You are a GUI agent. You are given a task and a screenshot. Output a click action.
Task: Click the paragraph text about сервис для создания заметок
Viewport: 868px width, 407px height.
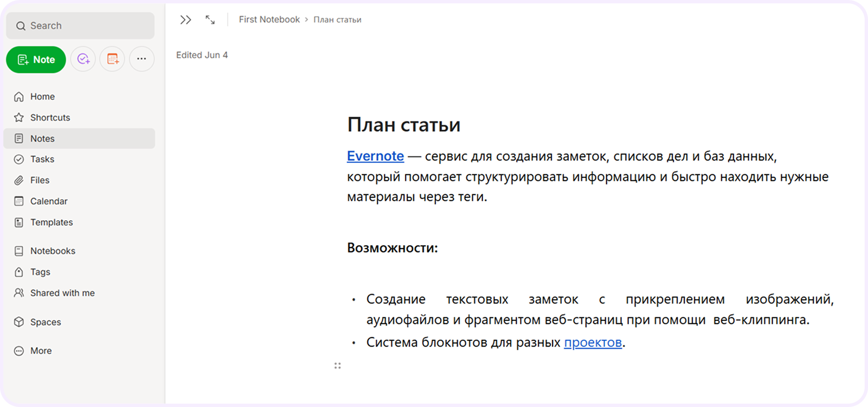(588, 177)
